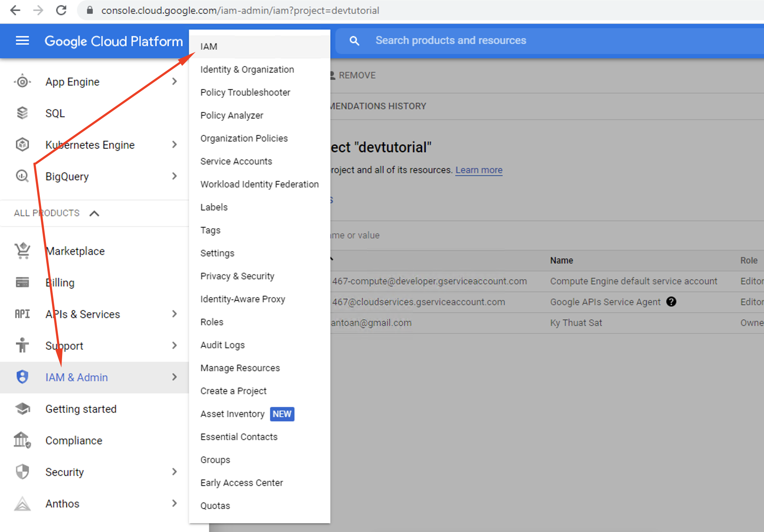
Task: Expand Security submenu chevron
Action: point(174,472)
